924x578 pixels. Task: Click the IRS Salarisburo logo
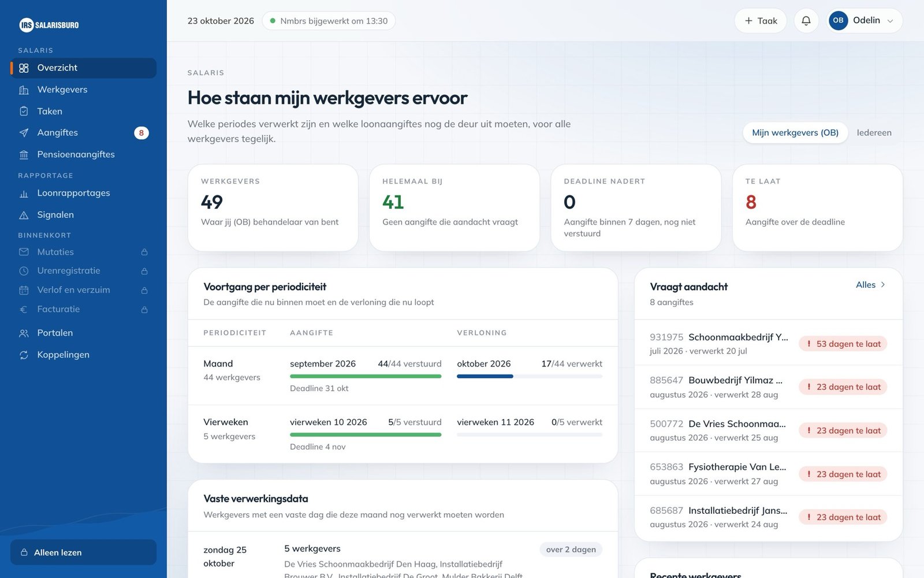tap(49, 25)
